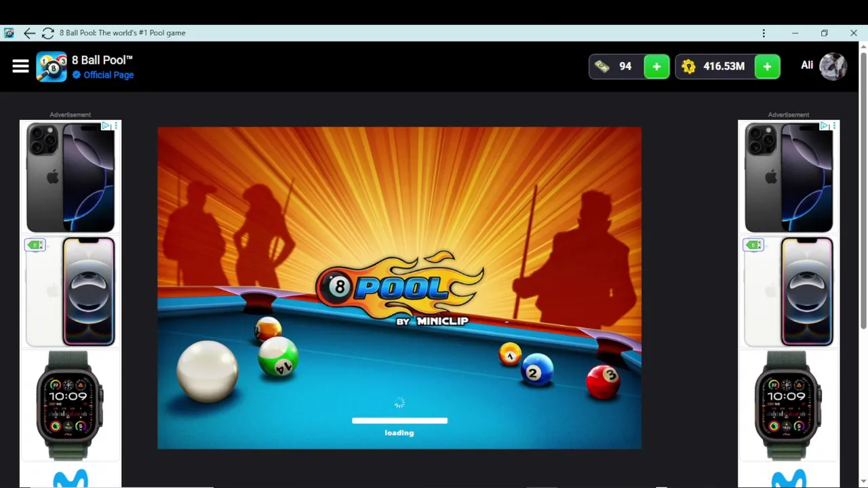Click the loading spinner icon
Viewport: 868px width, 488px height.
tap(399, 403)
